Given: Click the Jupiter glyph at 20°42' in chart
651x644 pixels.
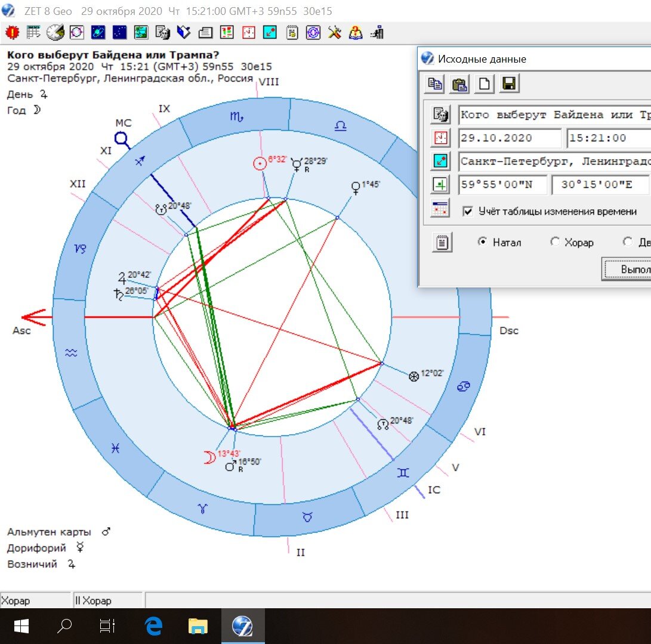Looking at the screenshot, I should [122, 278].
